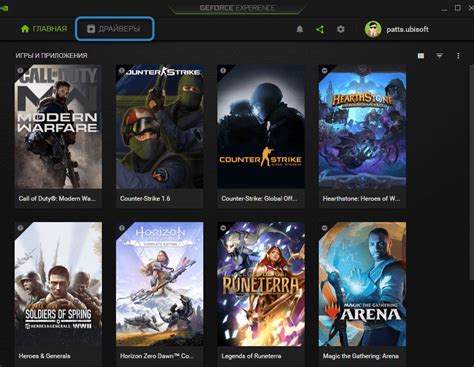Open the Драйверы tab
The height and width of the screenshot is (367, 474).
pyautogui.click(x=114, y=29)
